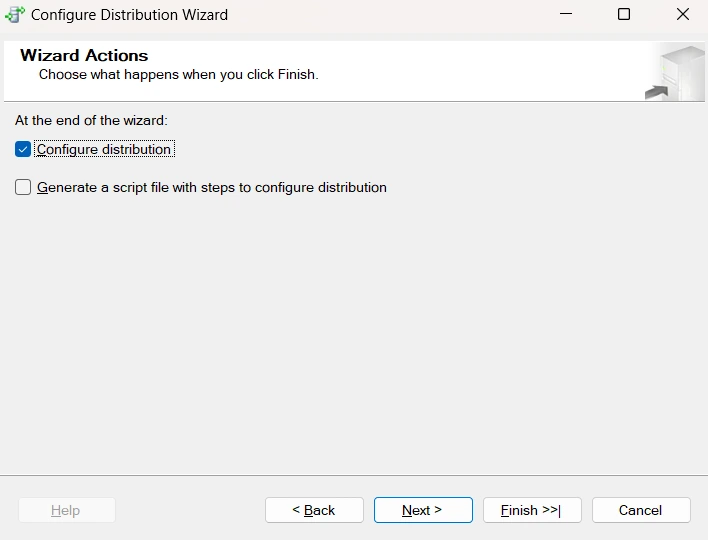Click the Configure Distribution Wizard title text
The width and height of the screenshot is (708, 540).
[130, 15]
